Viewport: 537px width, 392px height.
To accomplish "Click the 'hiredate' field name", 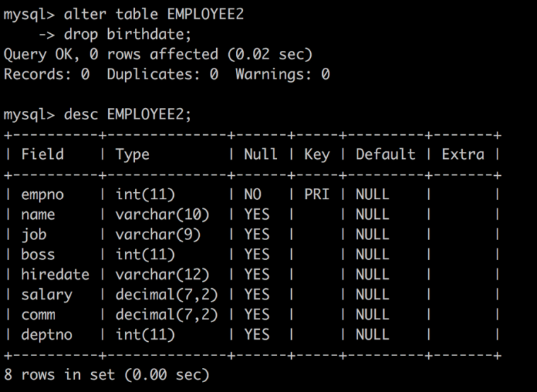I will (55, 275).
